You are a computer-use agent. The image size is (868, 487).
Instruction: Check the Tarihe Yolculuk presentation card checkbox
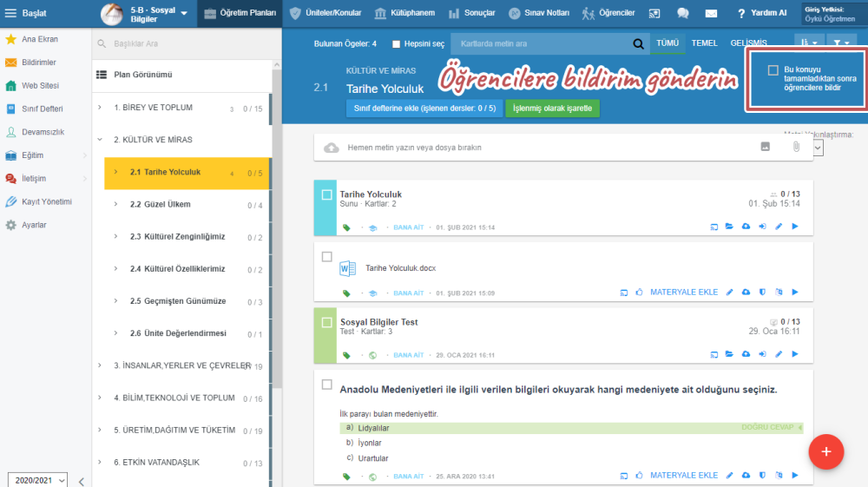click(326, 194)
